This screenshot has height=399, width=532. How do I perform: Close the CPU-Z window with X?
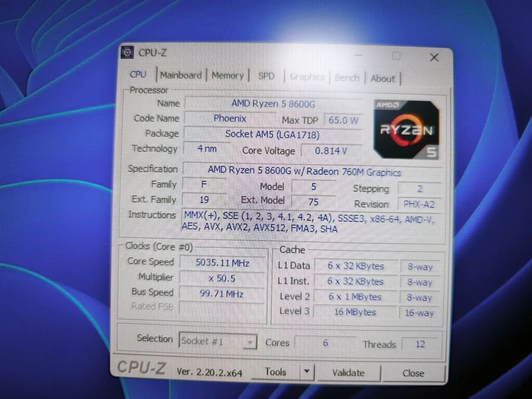click(434, 57)
